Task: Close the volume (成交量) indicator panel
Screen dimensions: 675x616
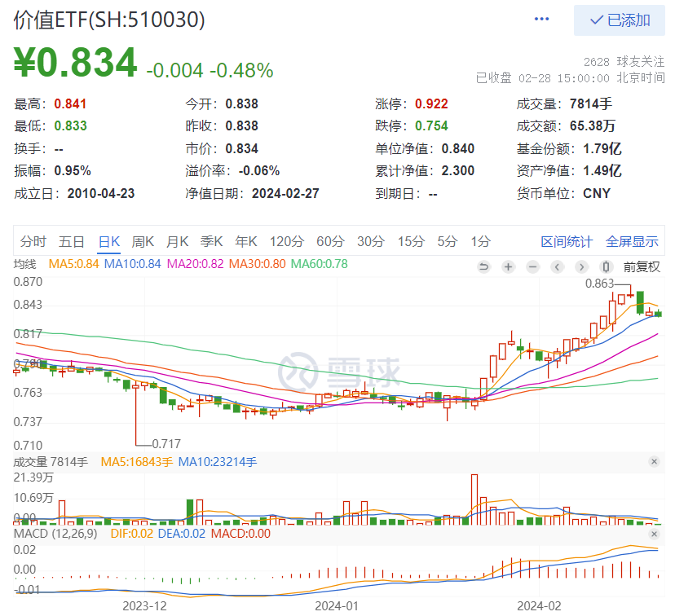Action: pyautogui.click(x=653, y=462)
